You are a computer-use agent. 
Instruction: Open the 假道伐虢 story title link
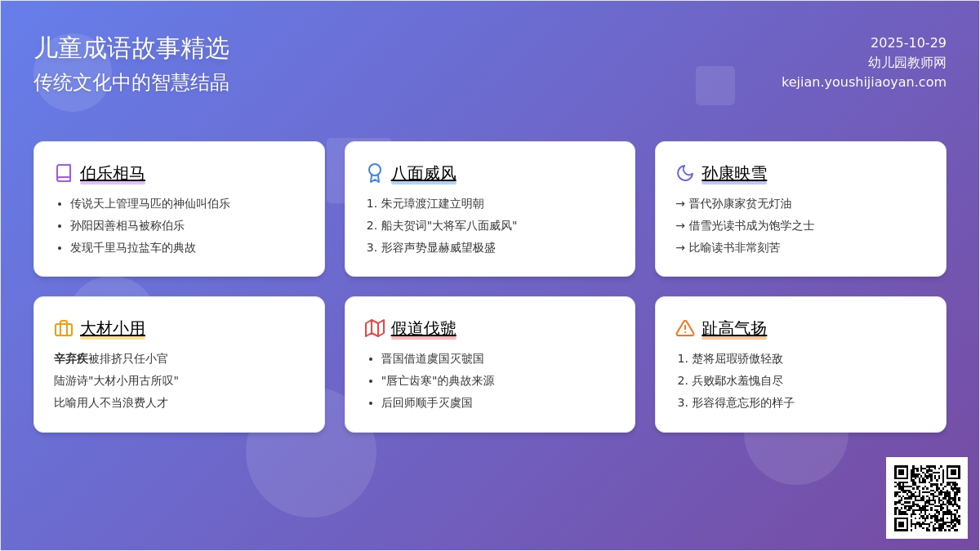[422, 329]
